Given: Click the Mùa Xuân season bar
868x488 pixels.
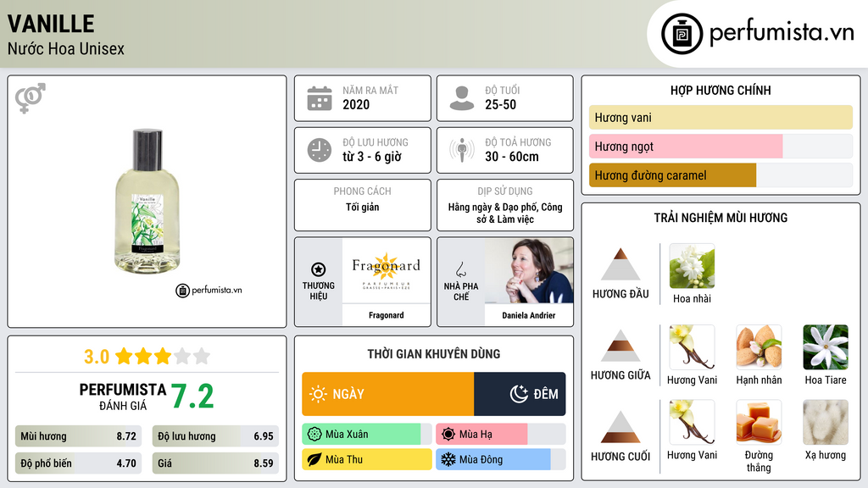Looking at the screenshot, I should 367,435.
